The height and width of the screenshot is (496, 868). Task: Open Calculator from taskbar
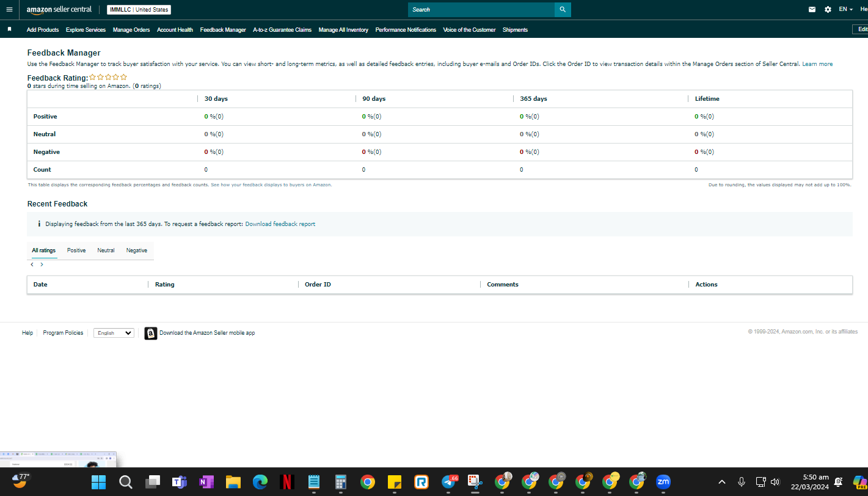click(x=341, y=482)
